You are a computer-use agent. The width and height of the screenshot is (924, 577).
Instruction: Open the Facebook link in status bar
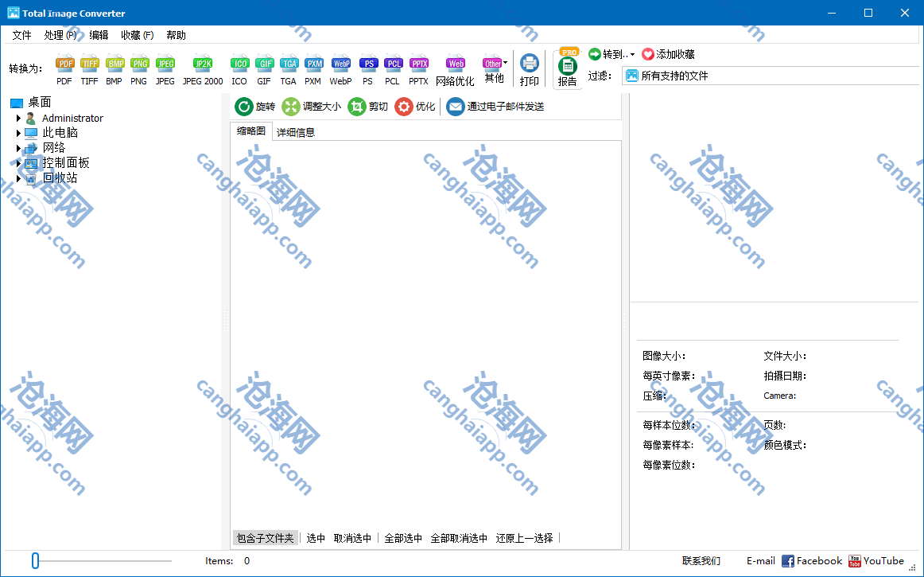click(x=811, y=561)
